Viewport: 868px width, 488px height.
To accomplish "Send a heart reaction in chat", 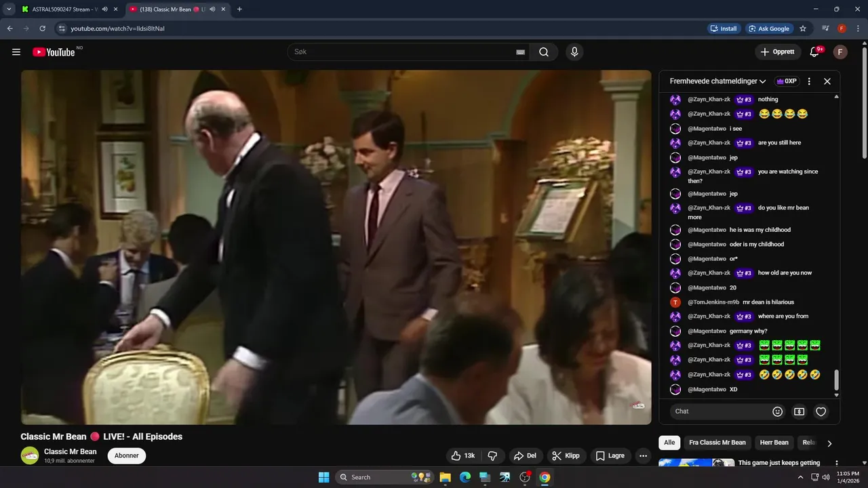I will 821,411.
